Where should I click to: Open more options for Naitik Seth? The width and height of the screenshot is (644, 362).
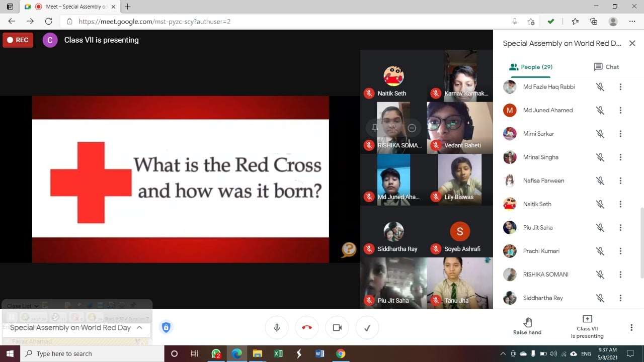click(x=620, y=204)
